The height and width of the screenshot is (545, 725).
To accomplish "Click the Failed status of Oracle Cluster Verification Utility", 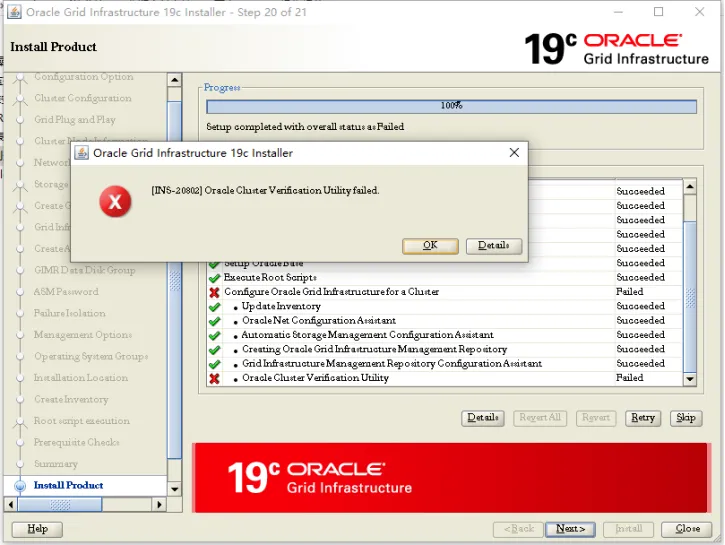I will (630, 378).
